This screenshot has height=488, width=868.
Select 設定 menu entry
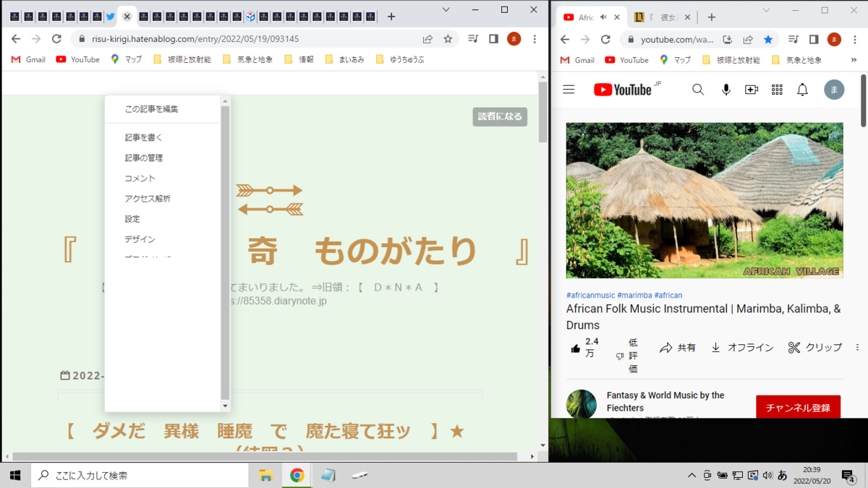[132, 218]
